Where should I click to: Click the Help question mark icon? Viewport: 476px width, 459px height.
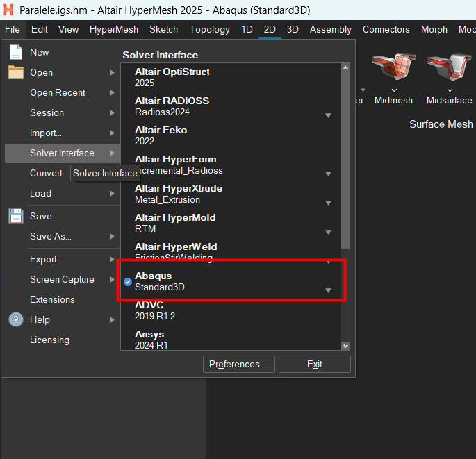coord(16,319)
